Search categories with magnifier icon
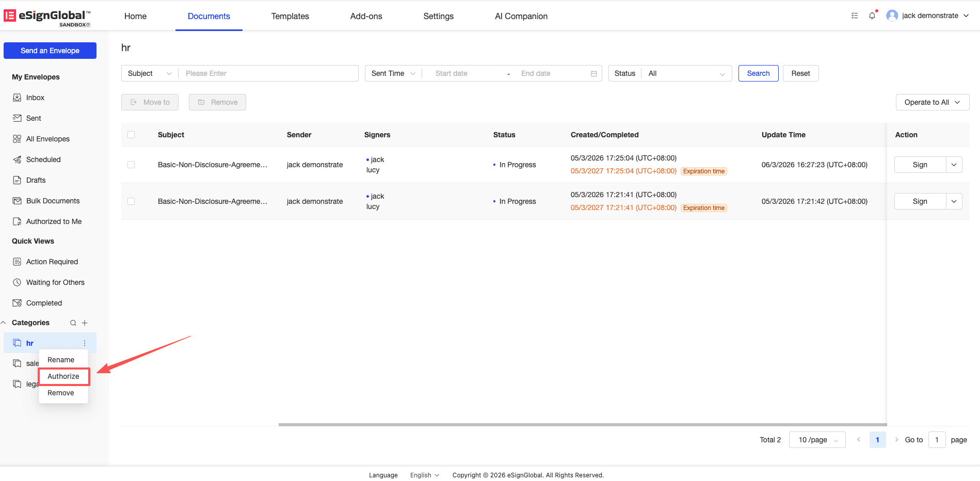The image size is (980, 481). coord(73,323)
